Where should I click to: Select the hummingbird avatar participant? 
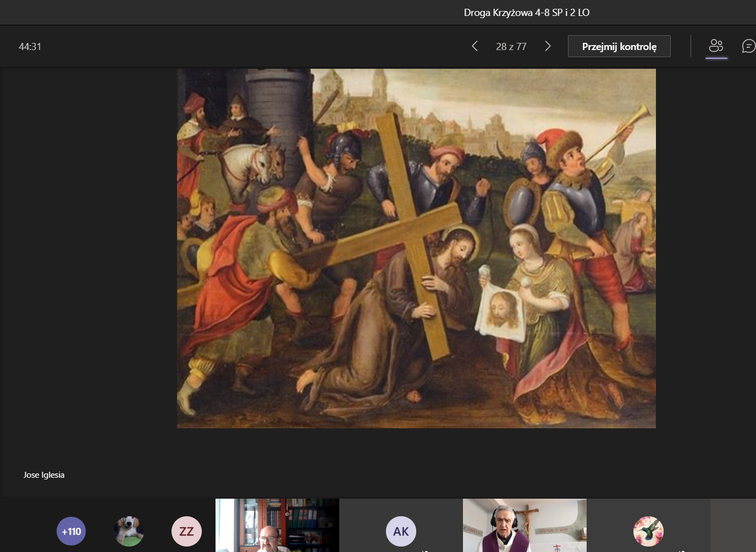click(x=648, y=531)
